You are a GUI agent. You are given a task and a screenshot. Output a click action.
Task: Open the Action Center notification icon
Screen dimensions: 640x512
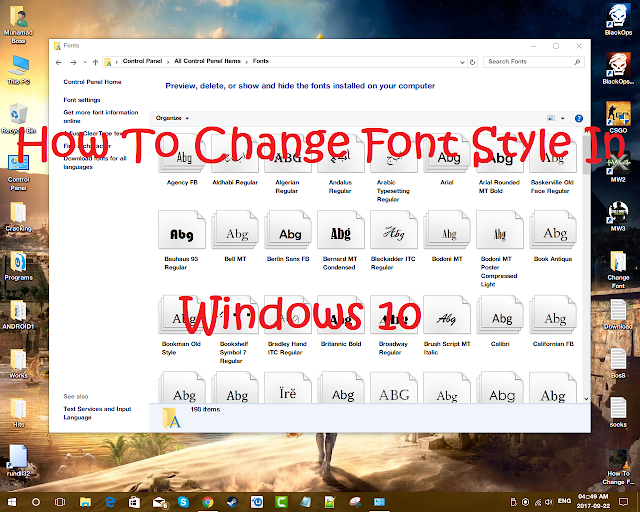(623, 502)
